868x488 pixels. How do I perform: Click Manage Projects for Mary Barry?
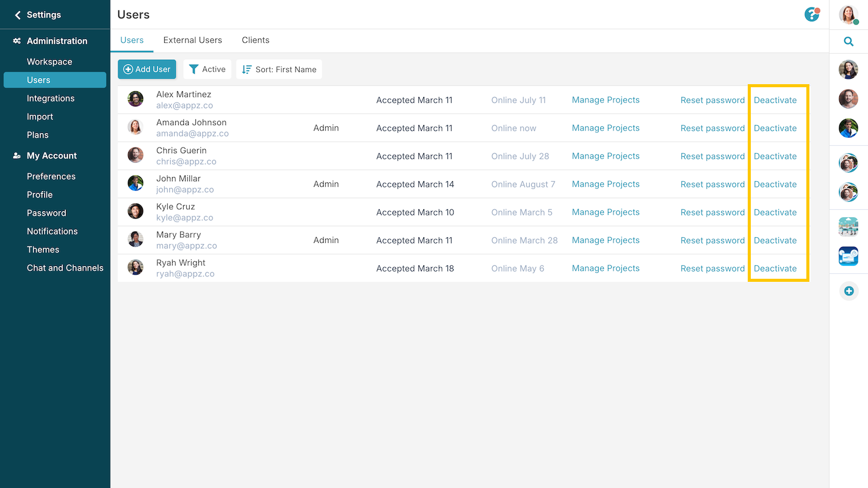click(x=606, y=240)
